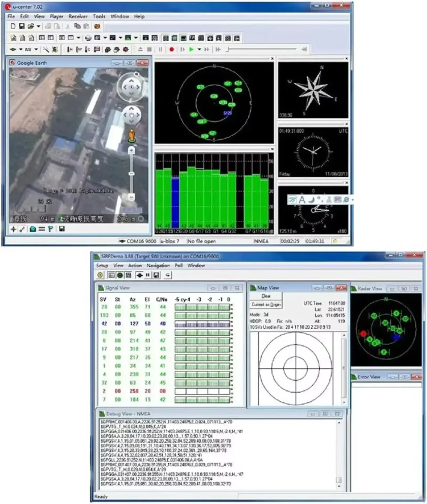The width and height of the screenshot is (427, 504).
Task: Toggle the pause button in SiRFDemo toolbar
Action: (x=148, y=275)
